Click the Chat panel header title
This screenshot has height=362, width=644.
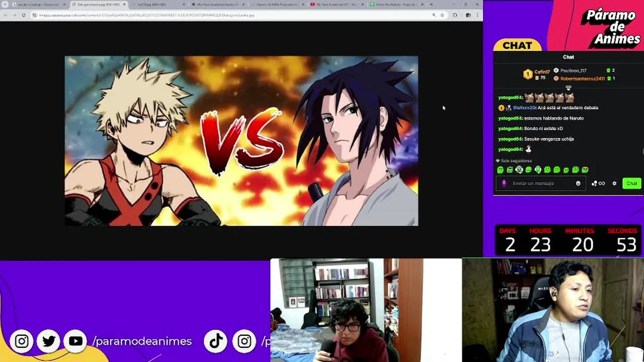tap(569, 57)
